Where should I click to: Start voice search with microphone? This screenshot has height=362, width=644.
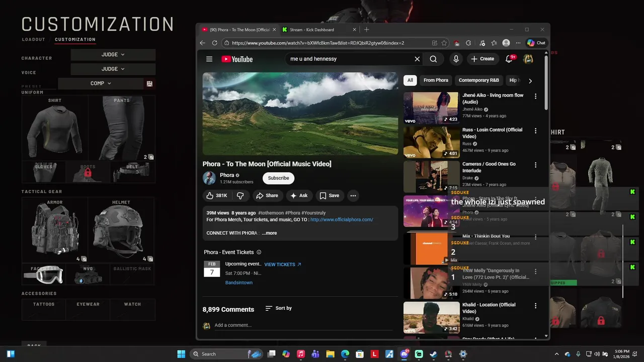coord(456,59)
